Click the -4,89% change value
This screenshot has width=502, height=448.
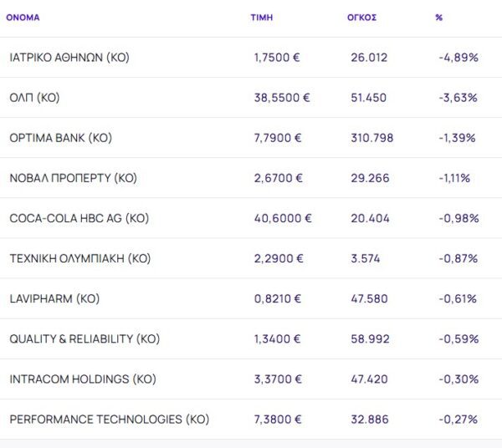(458, 58)
